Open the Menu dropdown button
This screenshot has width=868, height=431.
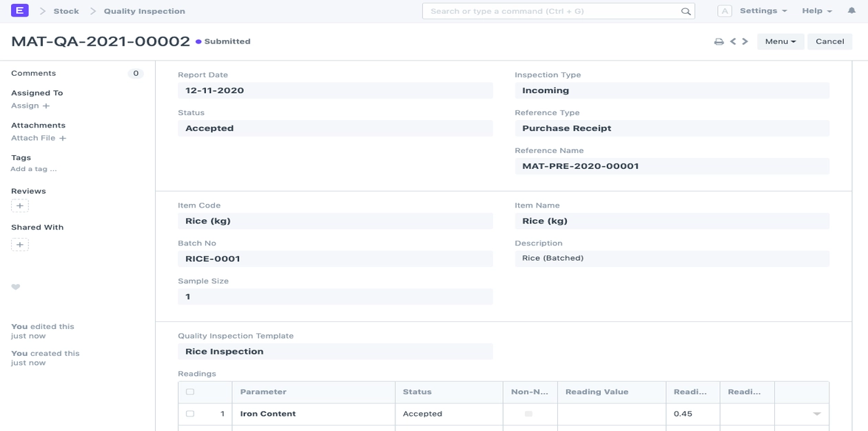tap(780, 41)
